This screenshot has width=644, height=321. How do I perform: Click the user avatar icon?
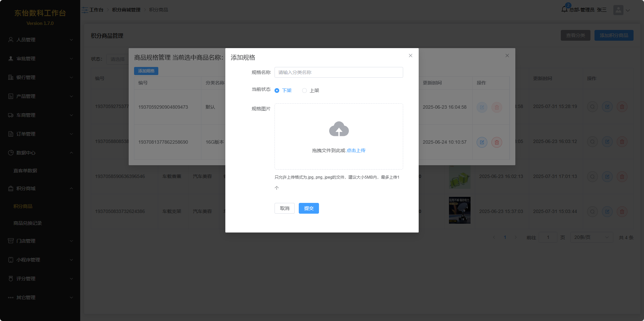click(x=618, y=10)
